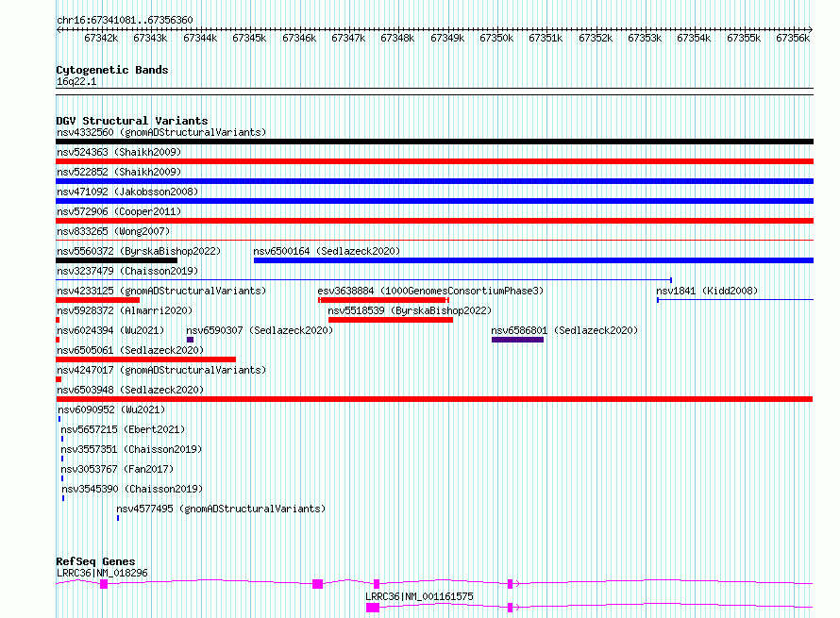Image resolution: width=840 pixels, height=618 pixels.
Task: Open nsv3237479 (Chaisson2019) label
Action: pos(127,271)
